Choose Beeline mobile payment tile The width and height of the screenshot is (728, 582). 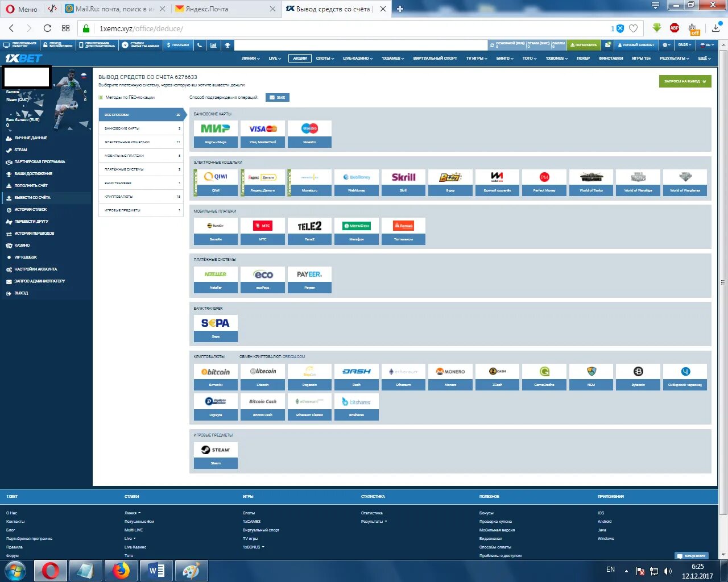click(x=216, y=231)
